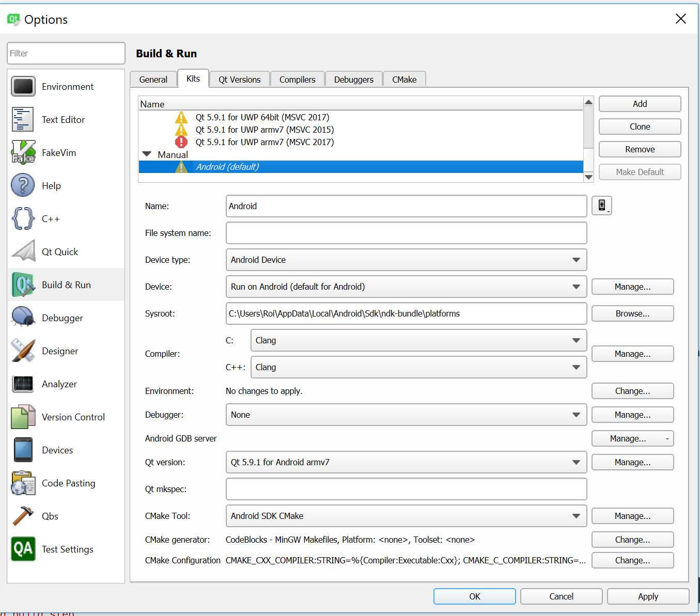Viewport: 700px width, 616px height.
Task: Click Manage next to Qt version
Action: tap(632, 462)
